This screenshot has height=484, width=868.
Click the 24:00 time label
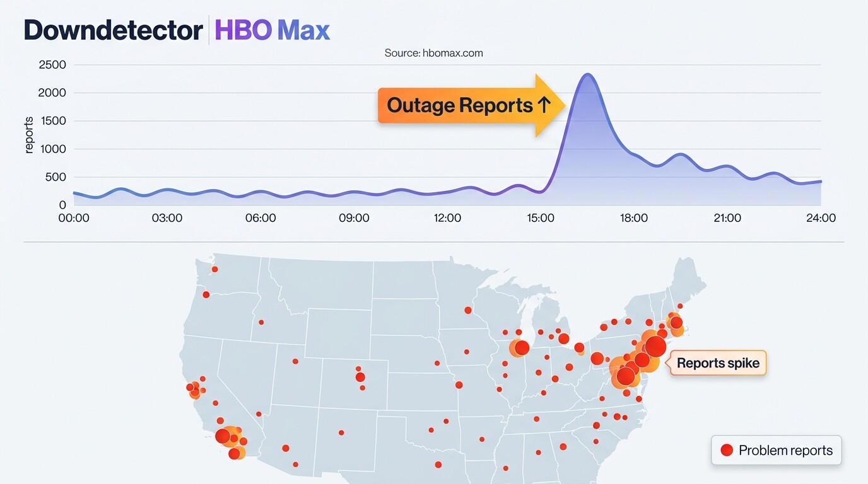click(x=821, y=218)
